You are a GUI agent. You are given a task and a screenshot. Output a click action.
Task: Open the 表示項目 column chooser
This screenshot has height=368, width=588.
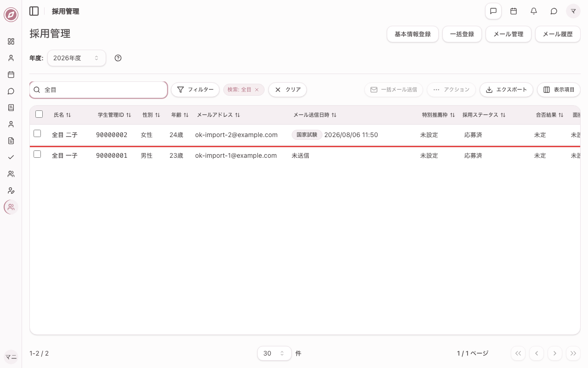point(559,90)
